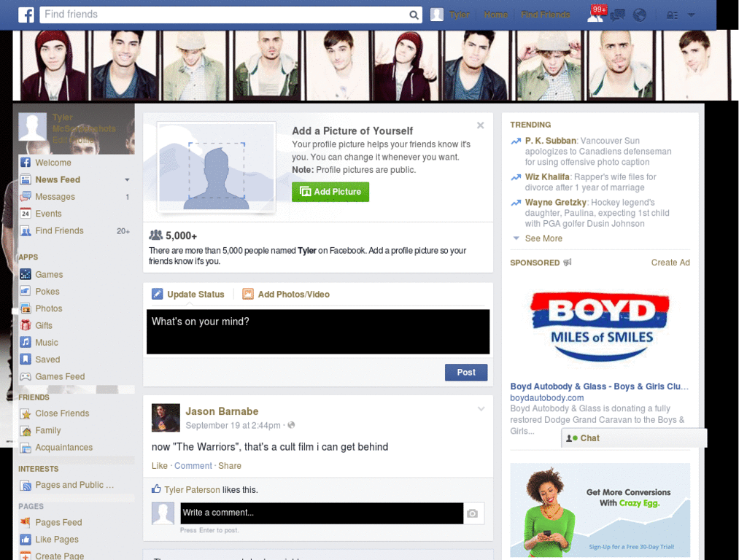Expand News Feed sort dropdown arrow
Image resolution: width=747 pixels, height=560 pixels.
127,179
